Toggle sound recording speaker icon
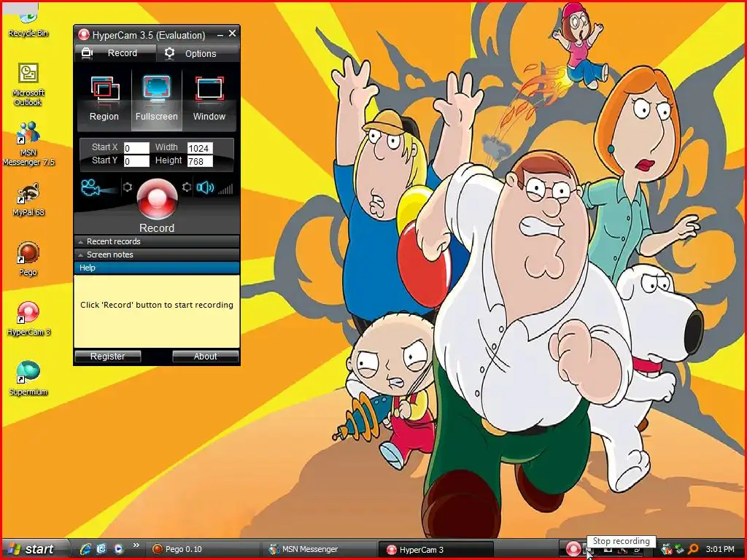 click(x=205, y=187)
